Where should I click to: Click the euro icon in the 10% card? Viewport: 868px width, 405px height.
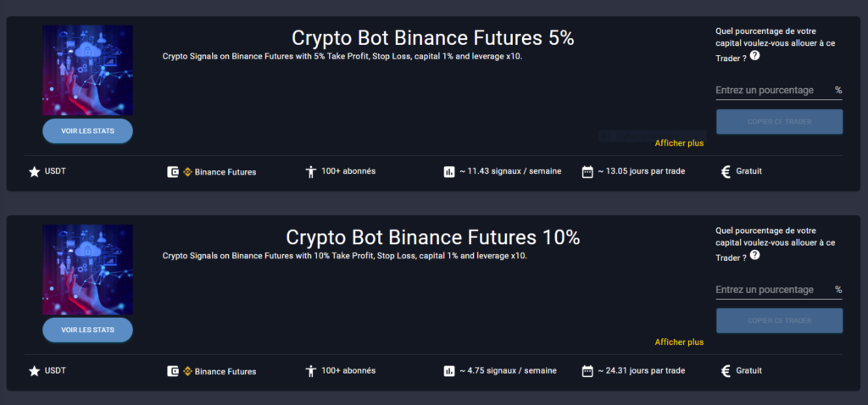(x=726, y=371)
